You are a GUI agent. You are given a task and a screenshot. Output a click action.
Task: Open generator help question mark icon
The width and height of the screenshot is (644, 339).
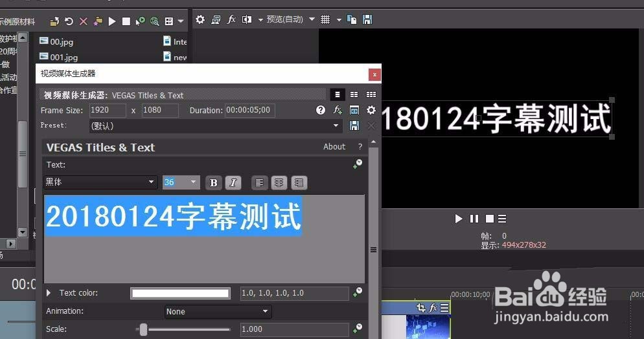321,110
